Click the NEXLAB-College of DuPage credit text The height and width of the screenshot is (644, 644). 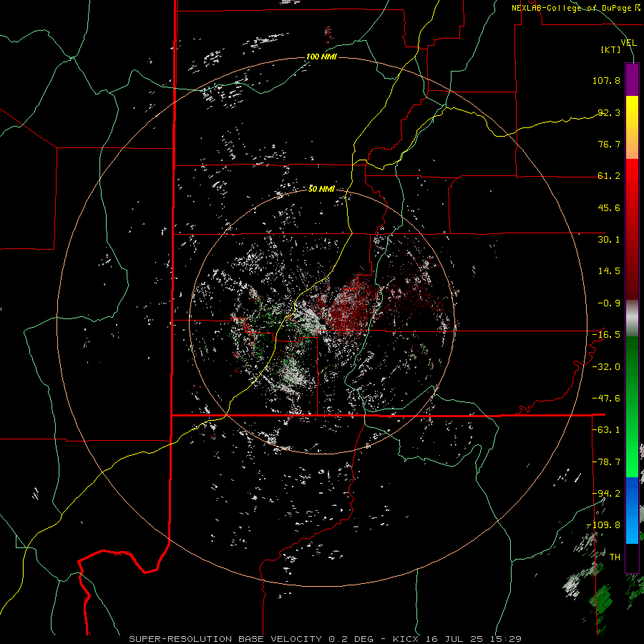tap(575, 8)
